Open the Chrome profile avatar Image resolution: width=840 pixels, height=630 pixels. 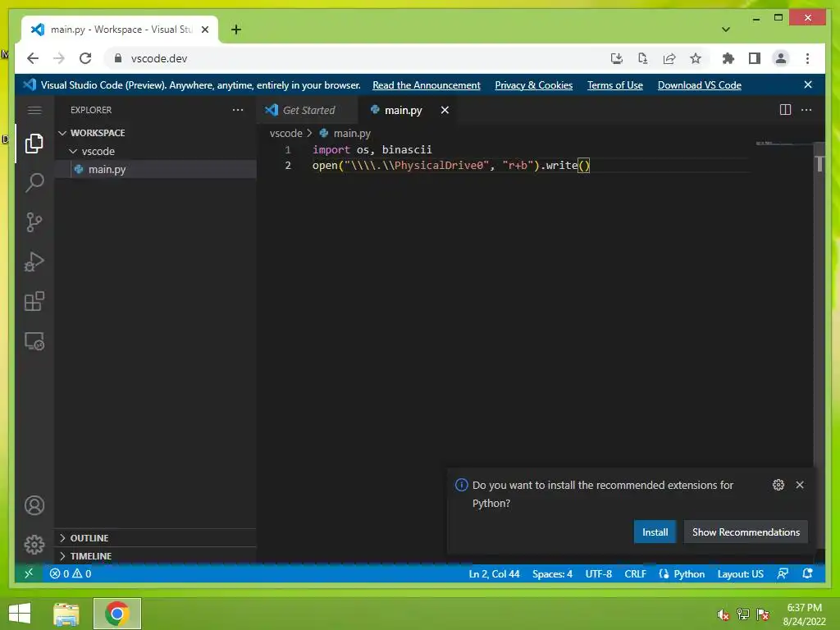(781, 58)
